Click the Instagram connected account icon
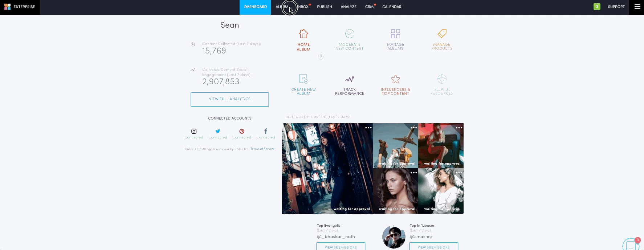Image resolution: width=644 pixels, height=250 pixels. tap(194, 131)
